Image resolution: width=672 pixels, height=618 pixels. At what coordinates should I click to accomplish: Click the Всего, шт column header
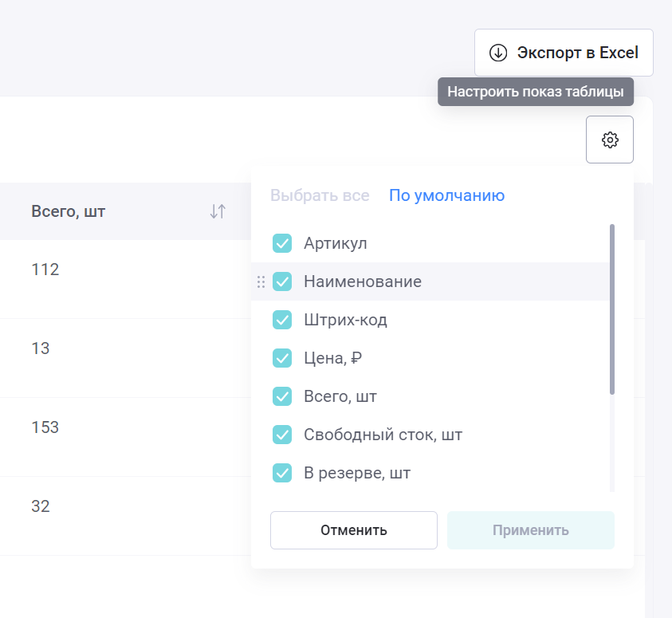click(68, 211)
